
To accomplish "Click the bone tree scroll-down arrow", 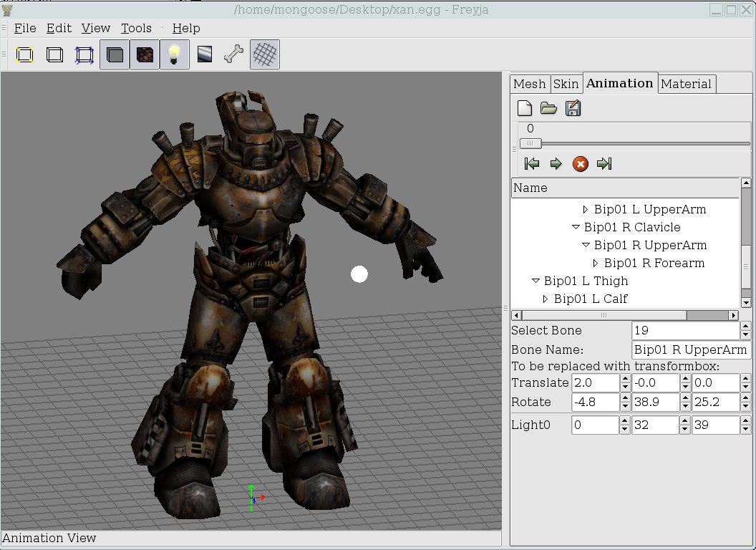I will pos(746,304).
